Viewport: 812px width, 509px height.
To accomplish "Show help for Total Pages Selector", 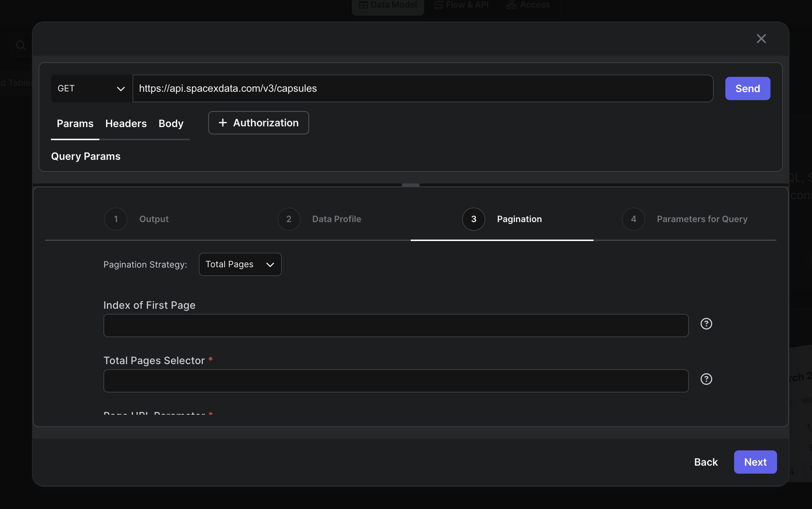I will (x=706, y=379).
